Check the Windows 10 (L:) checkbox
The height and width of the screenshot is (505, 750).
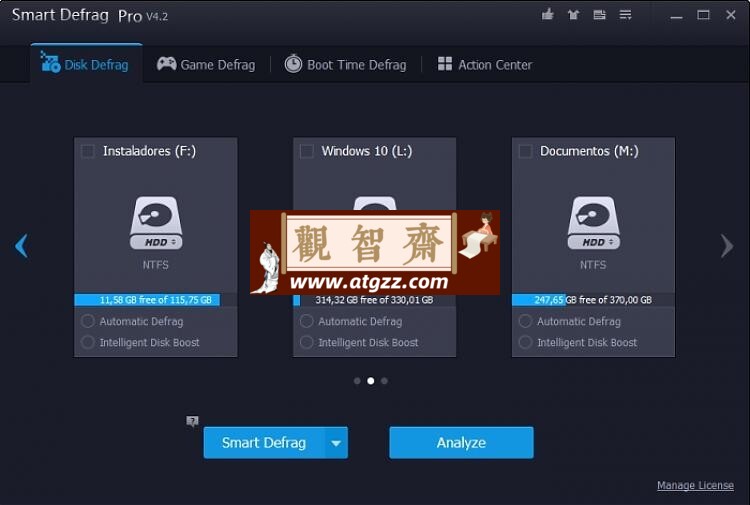pos(307,151)
